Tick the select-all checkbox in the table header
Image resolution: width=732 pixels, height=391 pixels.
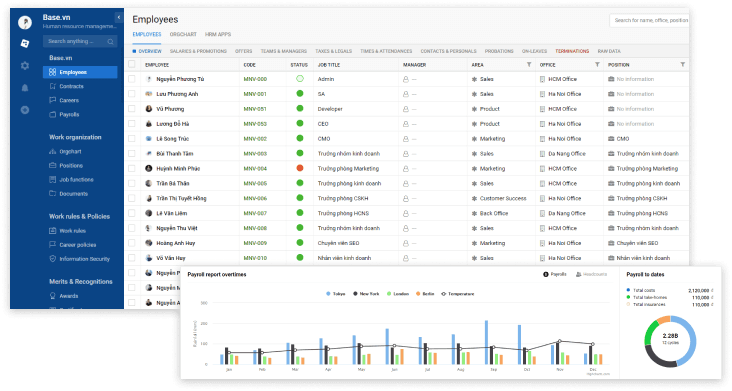pos(132,64)
